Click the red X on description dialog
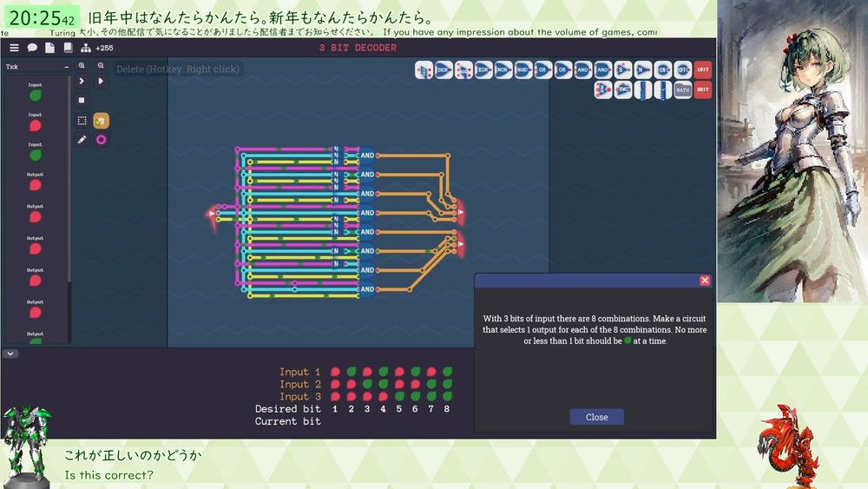This screenshot has width=868, height=489. pyautogui.click(x=705, y=281)
